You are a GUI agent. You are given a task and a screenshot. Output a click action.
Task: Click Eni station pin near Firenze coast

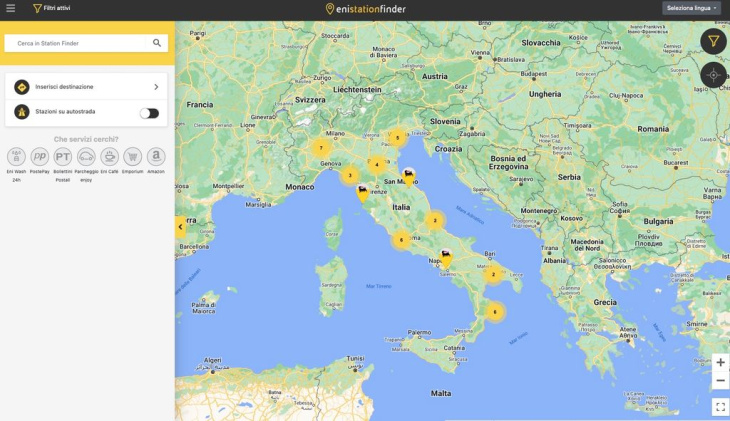tap(363, 193)
